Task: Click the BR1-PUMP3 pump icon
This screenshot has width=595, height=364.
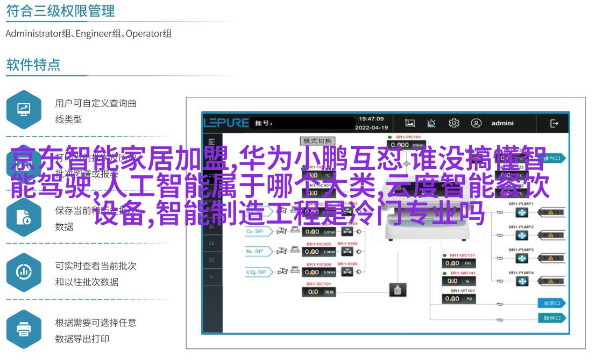Action: point(522,259)
